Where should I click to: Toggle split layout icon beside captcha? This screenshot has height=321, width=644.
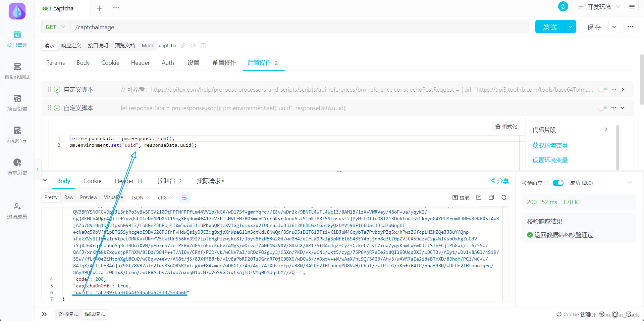tap(203, 46)
